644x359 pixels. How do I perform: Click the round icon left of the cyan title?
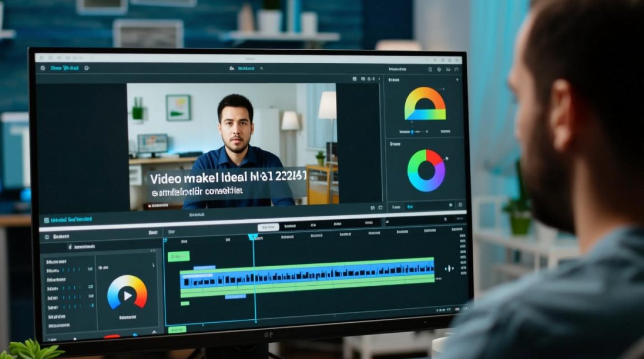click(43, 68)
